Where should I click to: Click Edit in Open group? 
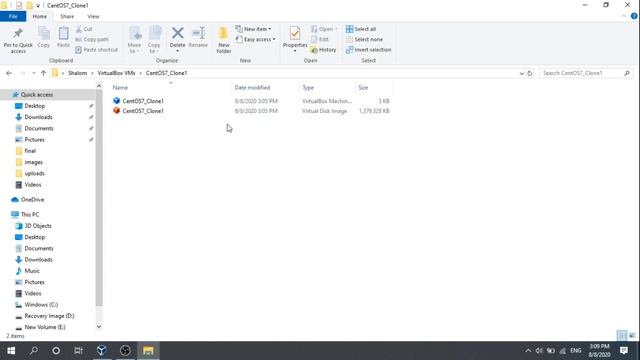[320, 40]
